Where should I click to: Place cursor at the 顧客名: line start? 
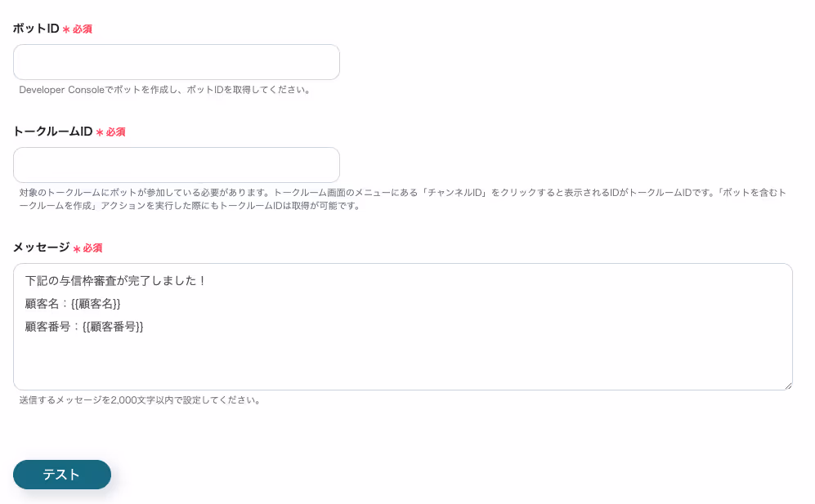point(26,303)
